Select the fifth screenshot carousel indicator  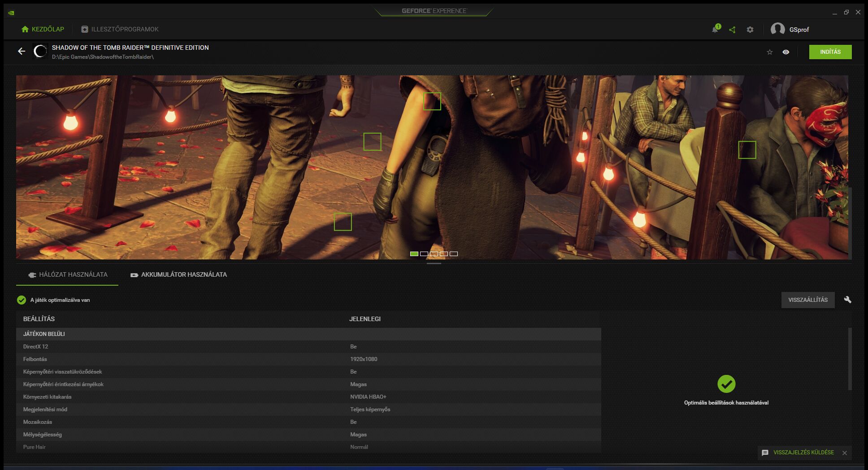tap(454, 254)
